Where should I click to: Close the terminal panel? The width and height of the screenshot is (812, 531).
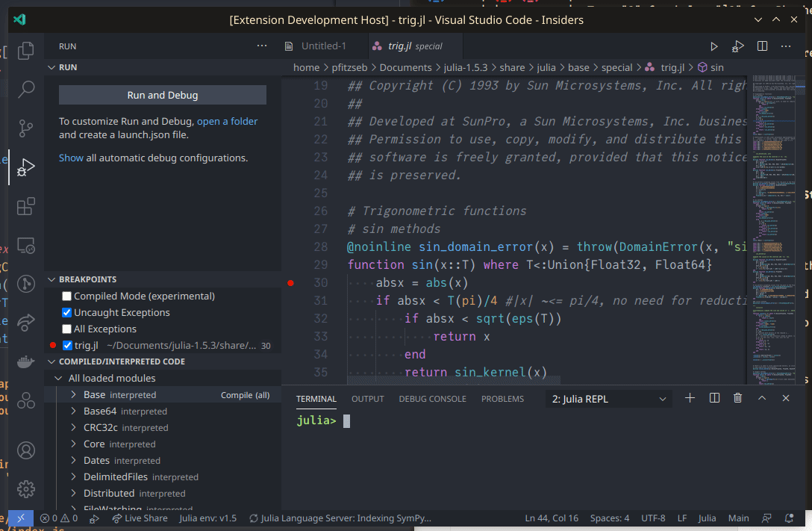tap(786, 398)
